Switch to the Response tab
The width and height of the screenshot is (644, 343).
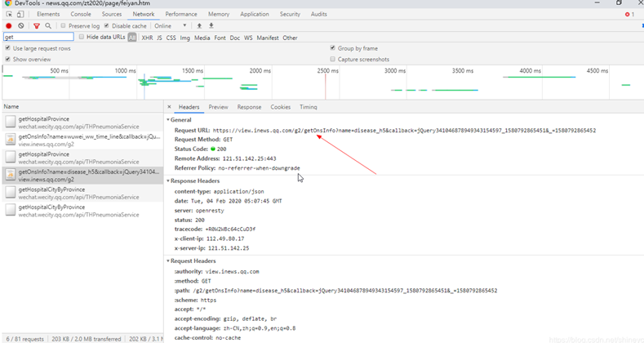coord(249,107)
